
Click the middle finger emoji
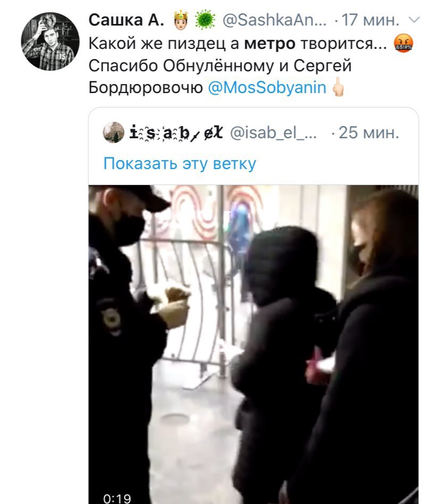338,87
